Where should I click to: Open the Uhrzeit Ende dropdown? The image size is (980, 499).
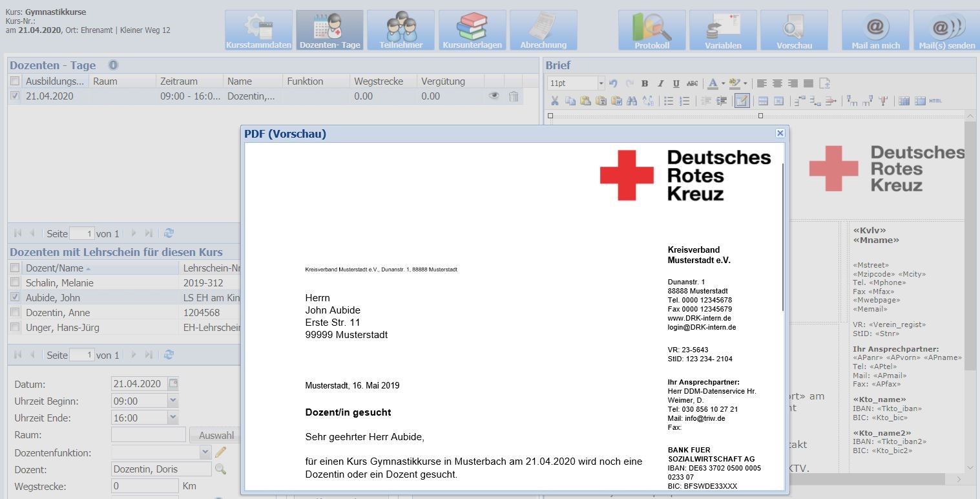coord(172,418)
